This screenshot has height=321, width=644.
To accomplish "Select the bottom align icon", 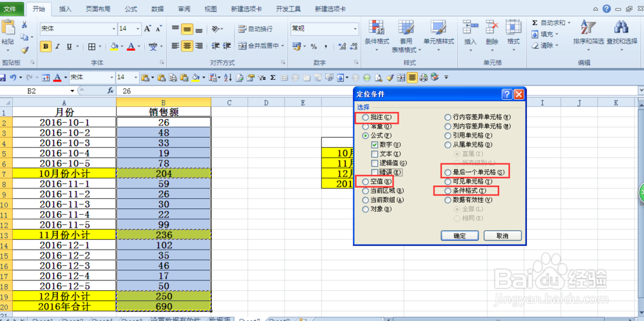I will point(199,29).
